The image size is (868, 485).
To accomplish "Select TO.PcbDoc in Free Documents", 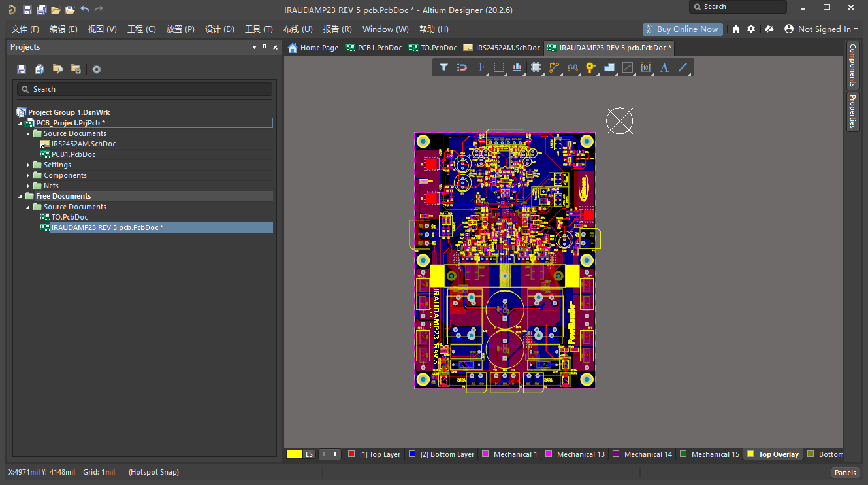I will 69,217.
